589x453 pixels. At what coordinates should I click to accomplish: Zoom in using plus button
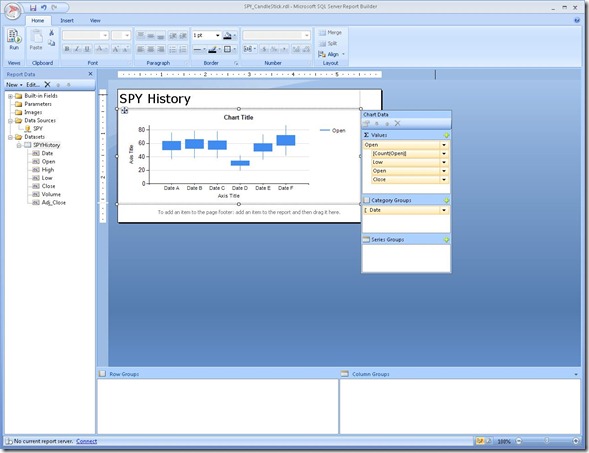[x=575, y=441]
